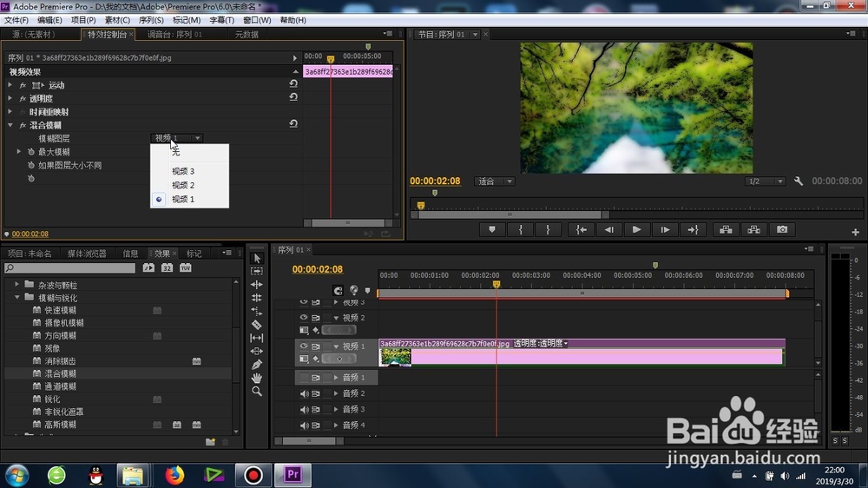Export frame with camera icon
Screen dimensions: 868x488
[782, 229]
